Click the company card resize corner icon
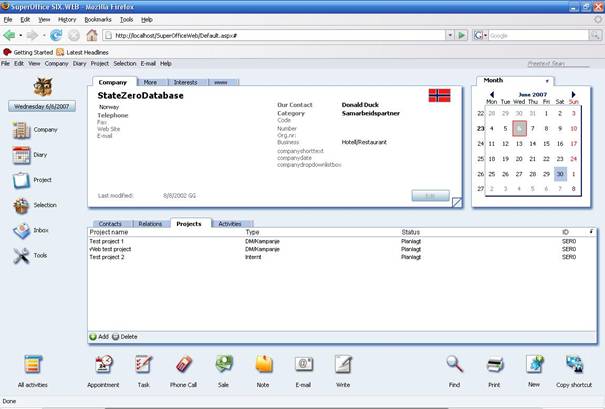Image resolution: width=605 pixels, height=409 pixels. [456, 202]
